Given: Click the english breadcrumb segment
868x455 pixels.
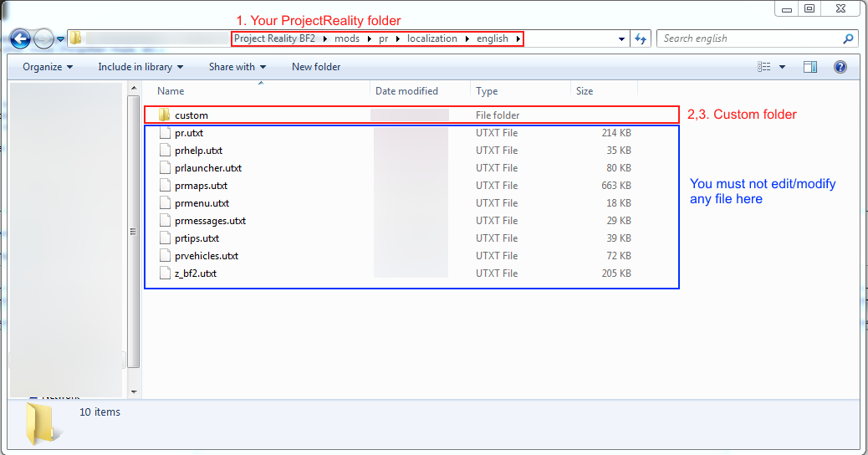Looking at the screenshot, I should tap(493, 38).
